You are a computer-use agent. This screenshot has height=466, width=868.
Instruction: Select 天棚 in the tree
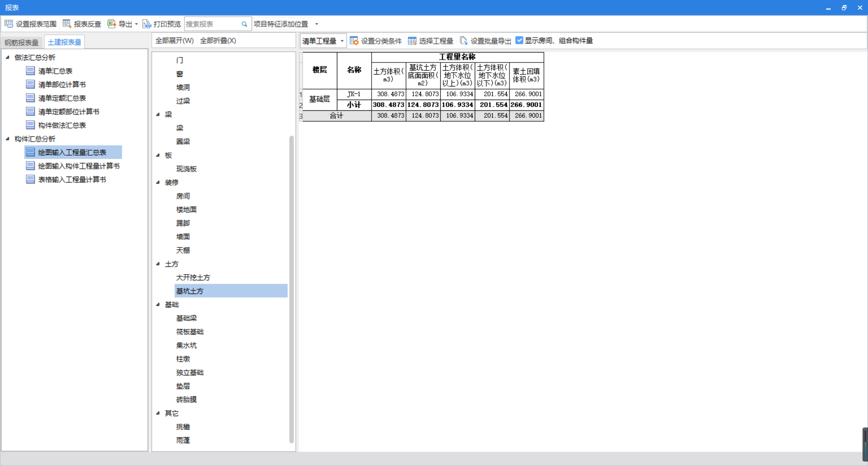[183, 250]
